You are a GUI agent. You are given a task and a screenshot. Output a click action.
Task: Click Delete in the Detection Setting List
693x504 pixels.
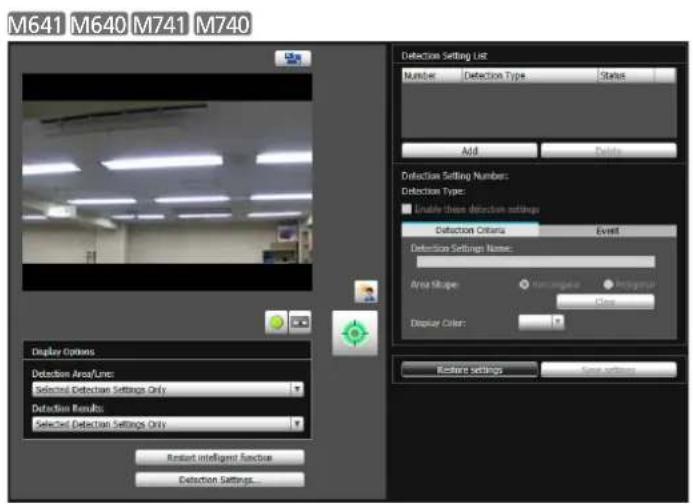click(x=609, y=150)
